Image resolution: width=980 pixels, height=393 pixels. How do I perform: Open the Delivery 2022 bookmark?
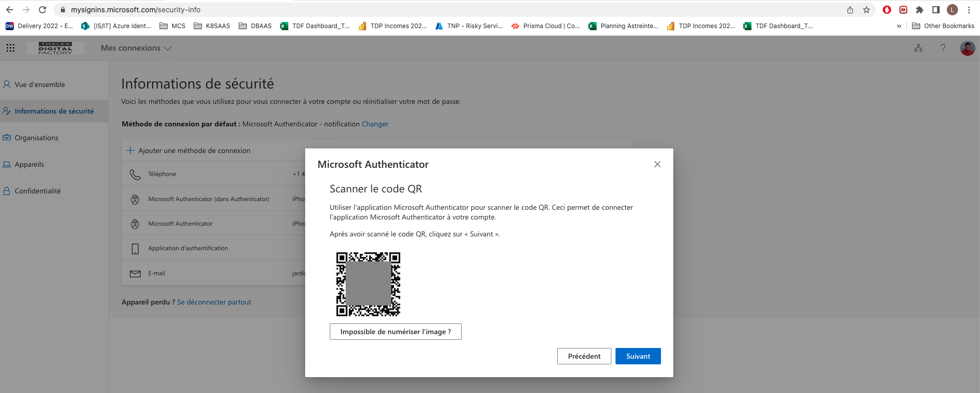coord(39,26)
